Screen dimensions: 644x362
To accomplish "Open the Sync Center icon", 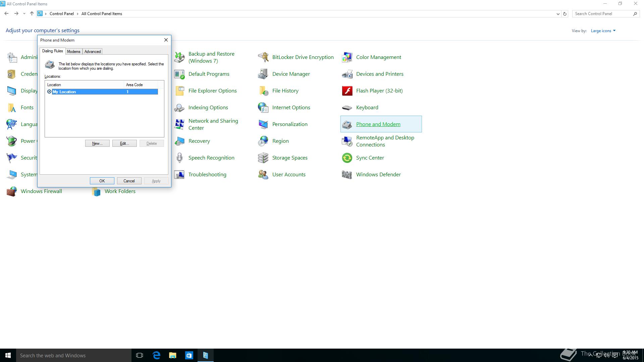I will (347, 158).
